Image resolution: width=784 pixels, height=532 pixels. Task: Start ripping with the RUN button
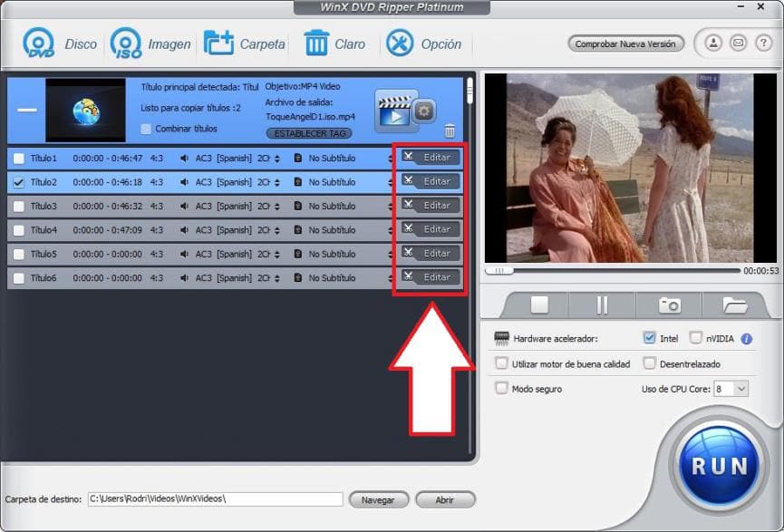[717, 467]
